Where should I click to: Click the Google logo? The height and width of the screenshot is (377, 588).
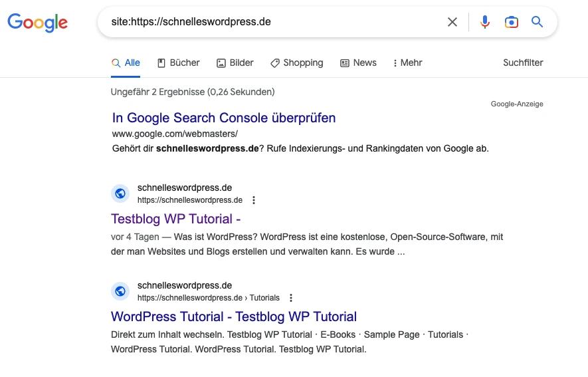click(37, 23)
